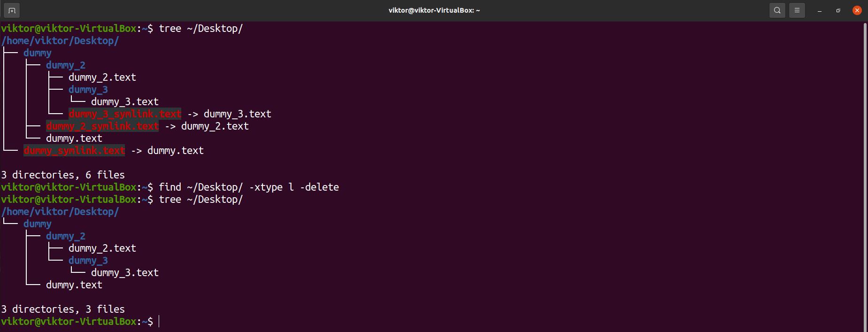Select the dummy_2_symlink.text red entry
This screenshot has width=868, height=332.
[102, 126]
